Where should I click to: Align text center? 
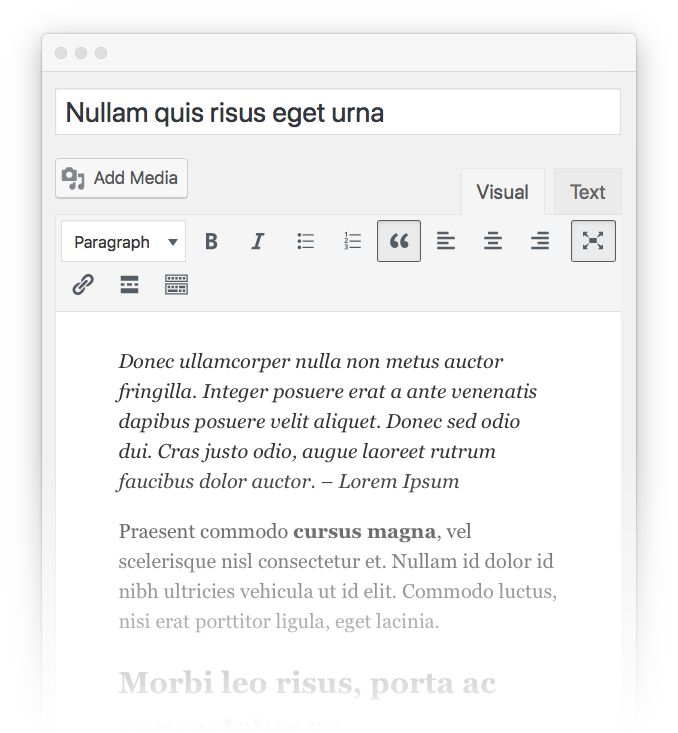(493, 241)
